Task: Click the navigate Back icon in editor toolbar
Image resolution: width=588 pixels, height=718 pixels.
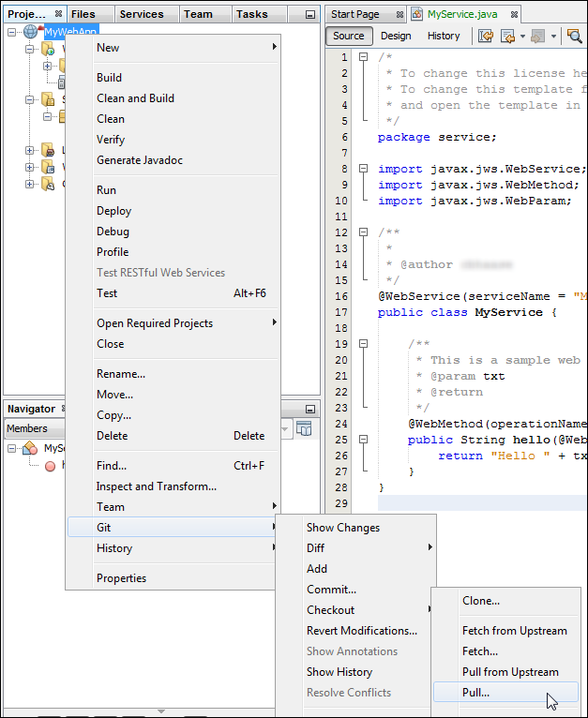Action: pyautogui.click(x=507, y=36)
